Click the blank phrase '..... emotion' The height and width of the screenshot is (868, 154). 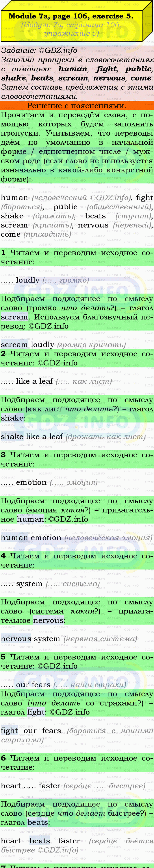pos(24,482)
